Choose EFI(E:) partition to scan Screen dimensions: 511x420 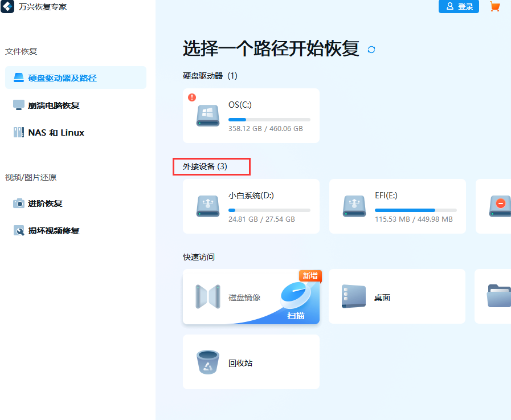(397, 206)
